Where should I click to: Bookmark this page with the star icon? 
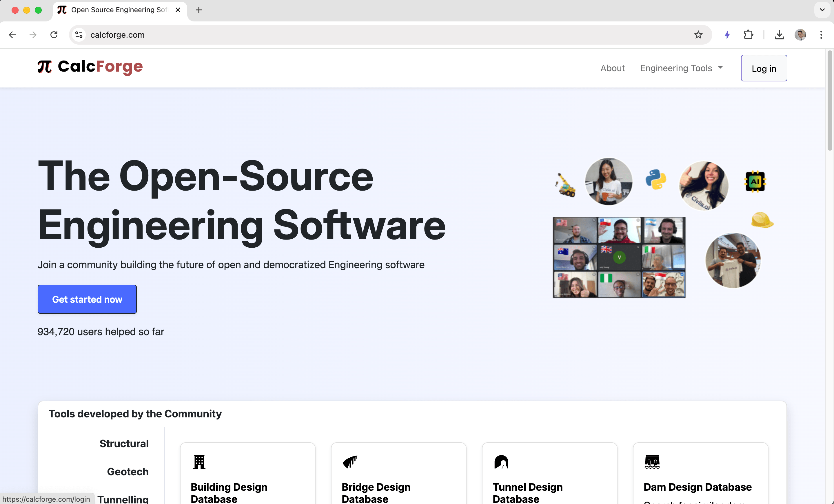tap(698, 35)
